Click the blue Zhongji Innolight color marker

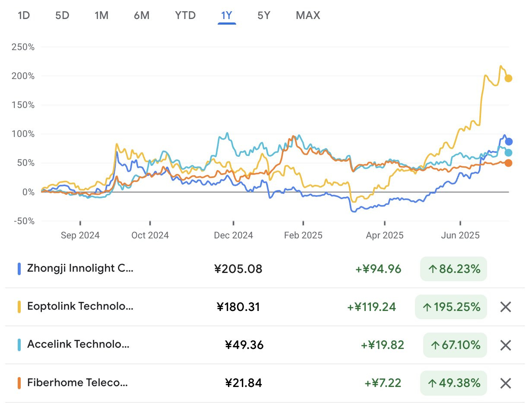(x=19, y=269)
